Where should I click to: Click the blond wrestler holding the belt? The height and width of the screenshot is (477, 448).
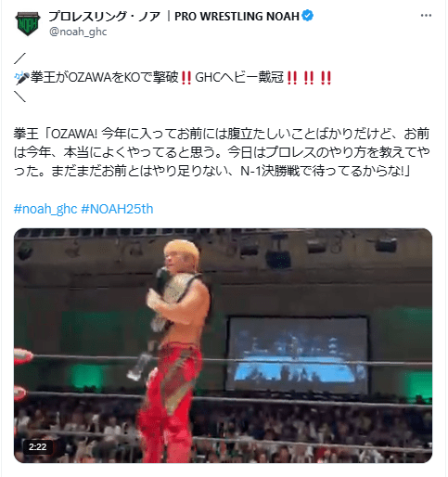(x=175, y=350)
